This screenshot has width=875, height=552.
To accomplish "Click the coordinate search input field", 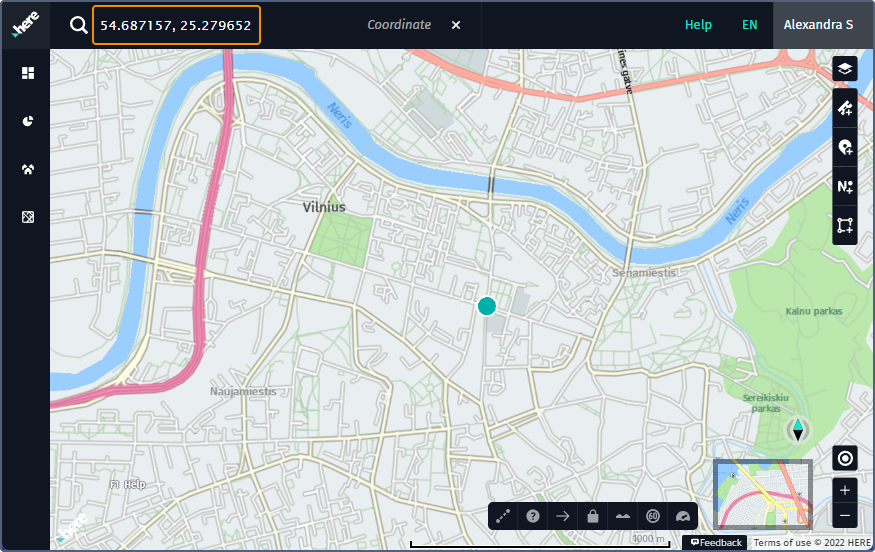I will [177, 25].
